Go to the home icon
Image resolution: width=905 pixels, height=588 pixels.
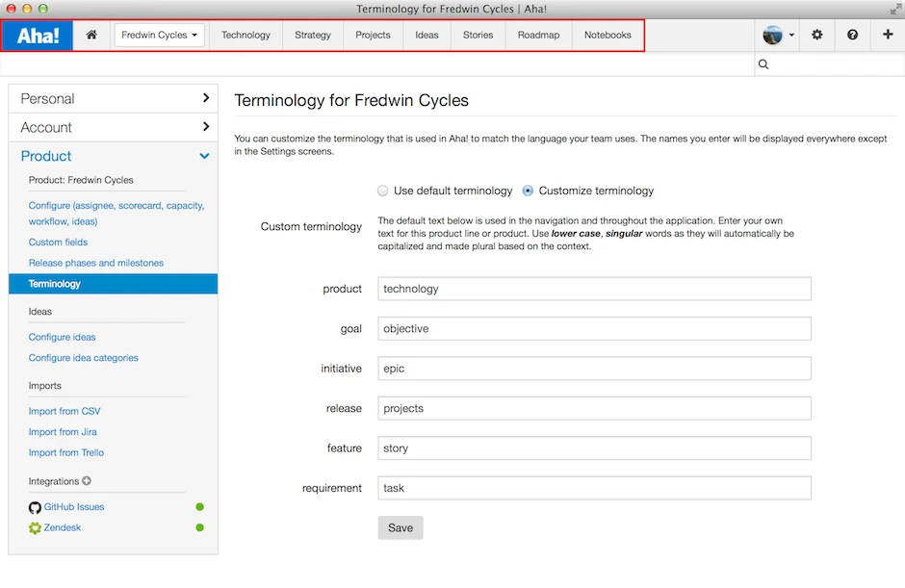coord(91,35)
